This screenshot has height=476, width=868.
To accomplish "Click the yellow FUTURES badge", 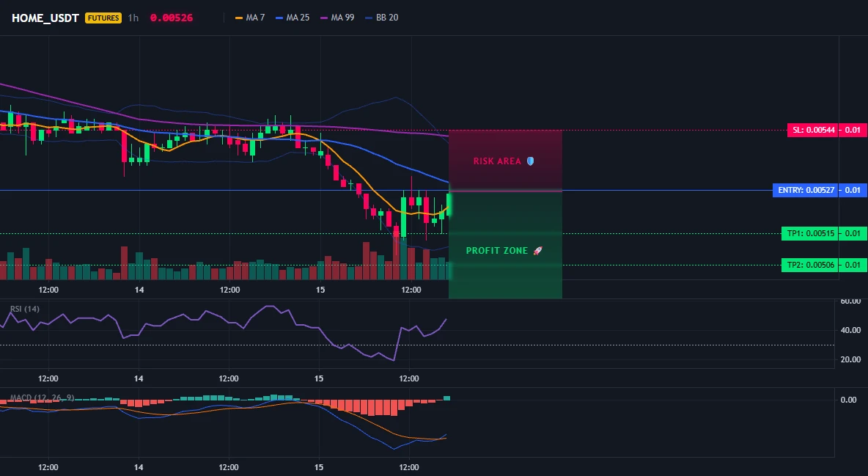I will 103,18.
